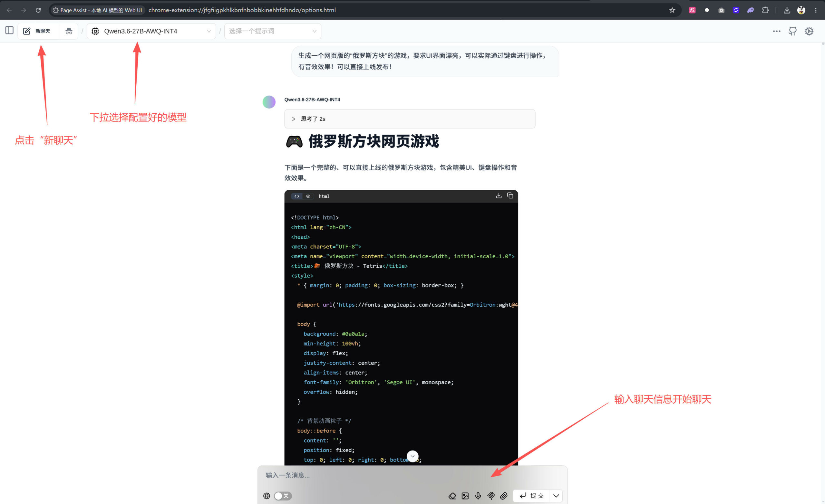Viewport: 825px width, 504px height.
Task: Download the html code block
Action: [499, 196]
